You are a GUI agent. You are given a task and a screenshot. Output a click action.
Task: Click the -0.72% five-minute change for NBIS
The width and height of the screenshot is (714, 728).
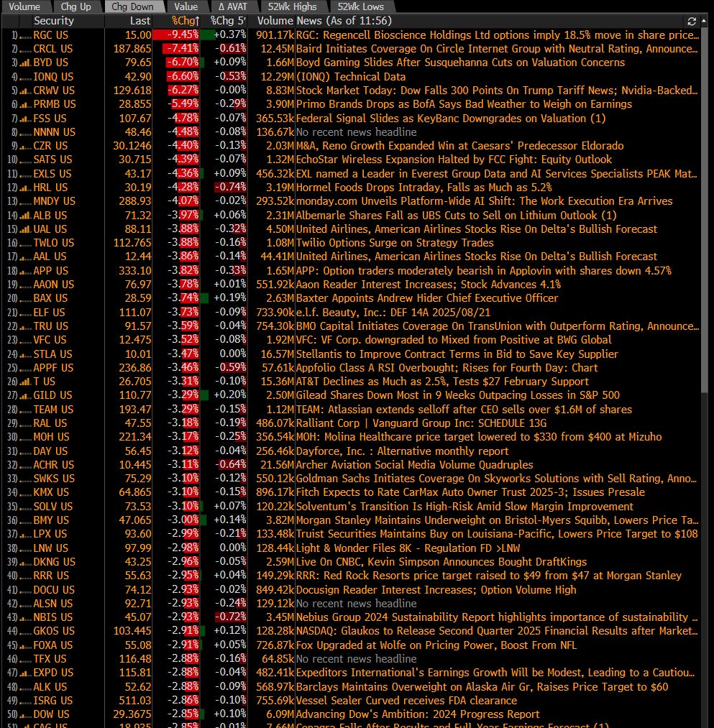[230, 617]
